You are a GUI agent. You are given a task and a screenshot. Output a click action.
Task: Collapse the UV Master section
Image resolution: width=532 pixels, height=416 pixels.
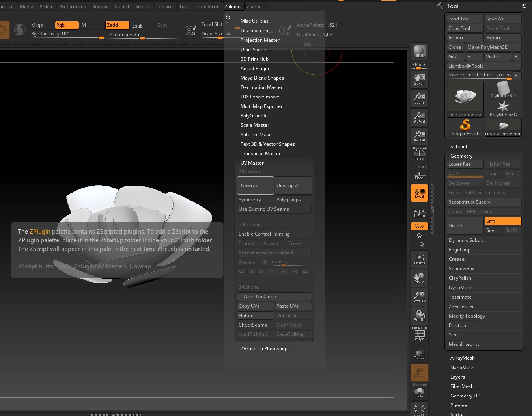point(252,163)
